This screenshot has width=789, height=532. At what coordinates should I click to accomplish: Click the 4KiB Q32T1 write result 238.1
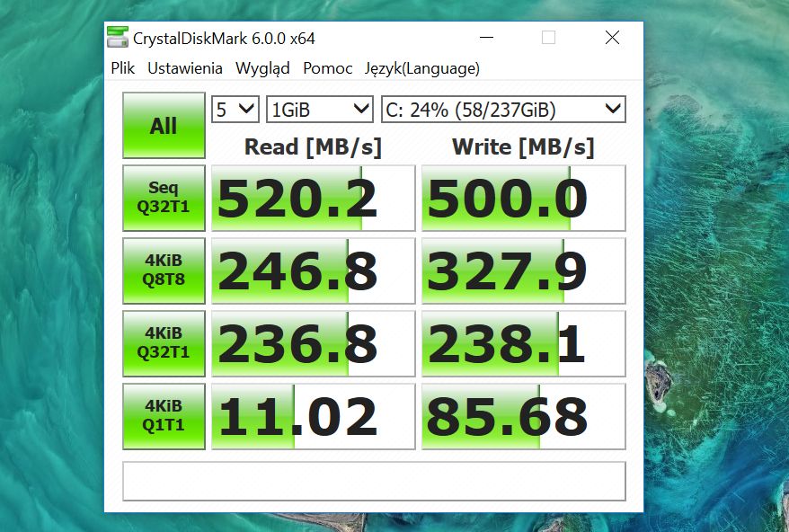[x=523, y=344]
